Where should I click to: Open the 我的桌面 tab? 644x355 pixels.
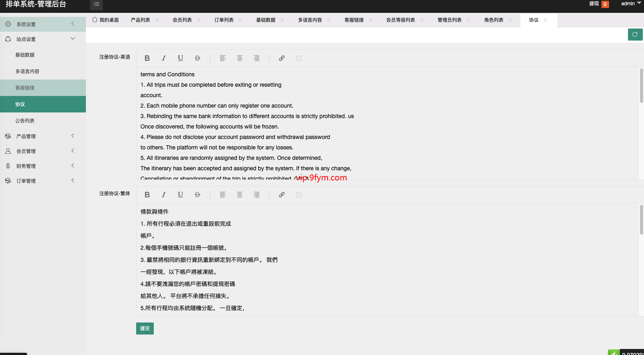point(106,20)
